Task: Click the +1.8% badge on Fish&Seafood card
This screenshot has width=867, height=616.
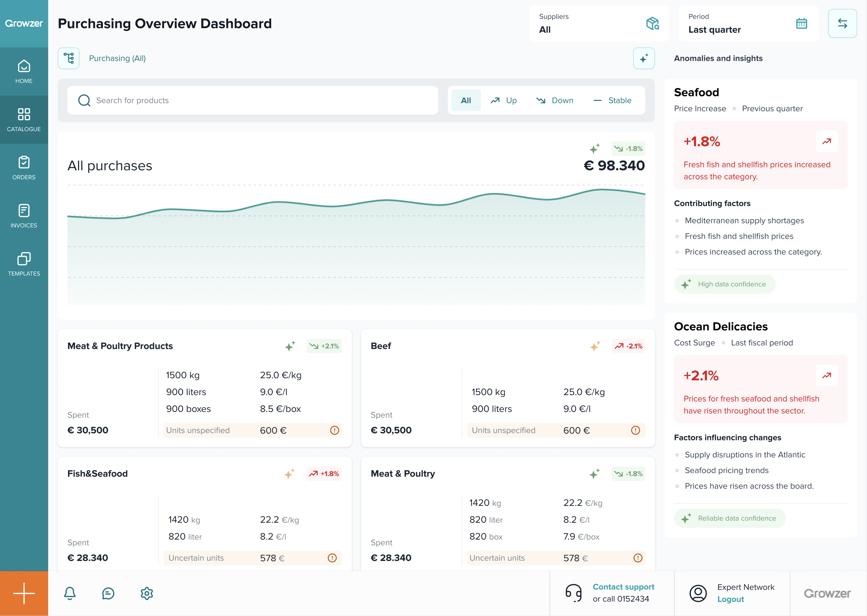Action: point(324,474)
